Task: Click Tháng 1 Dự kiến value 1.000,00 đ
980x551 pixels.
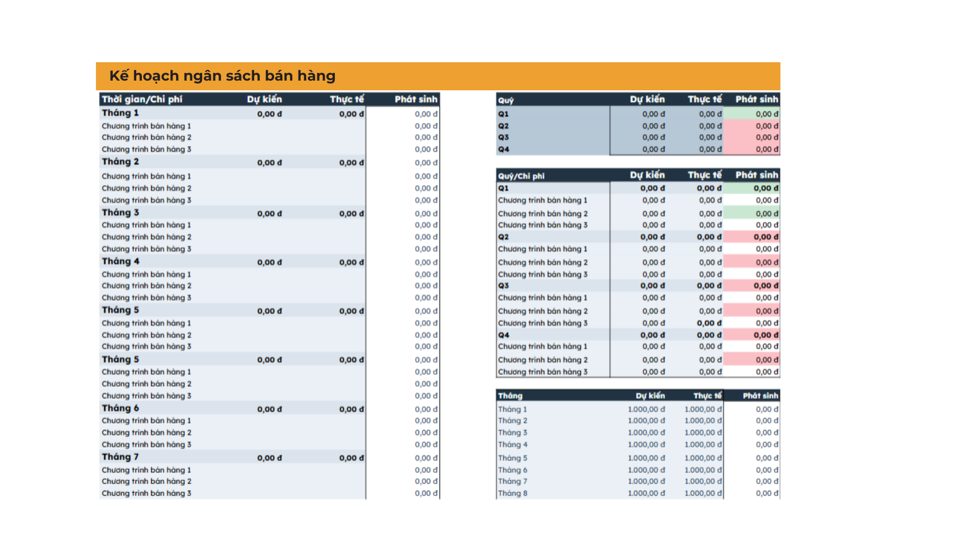Action: pos(646,409)
